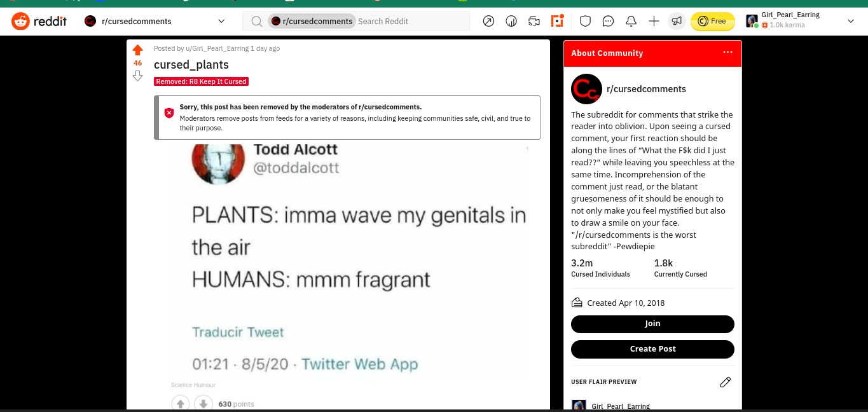Open the Popular posts arrow icon

(488, 21)
